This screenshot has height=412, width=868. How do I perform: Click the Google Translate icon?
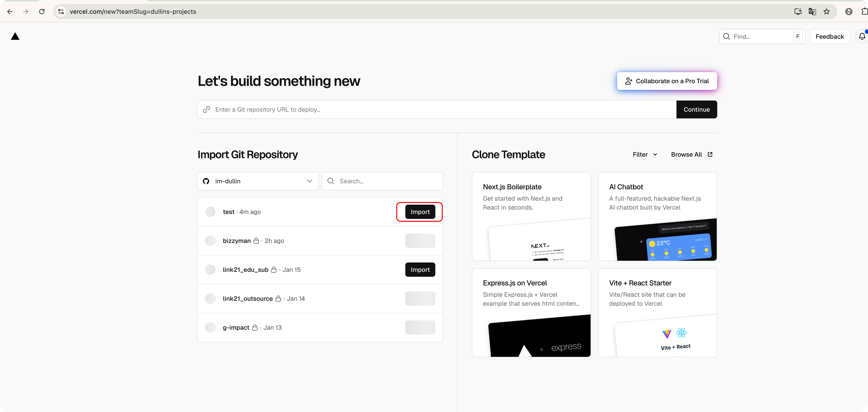coord(812,11)
